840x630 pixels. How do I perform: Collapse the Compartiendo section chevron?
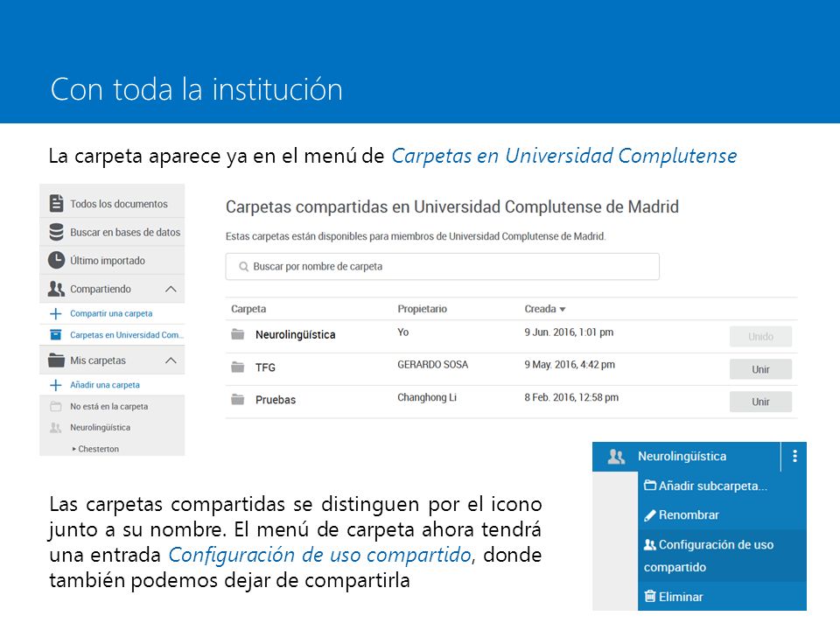click(171, 290)
